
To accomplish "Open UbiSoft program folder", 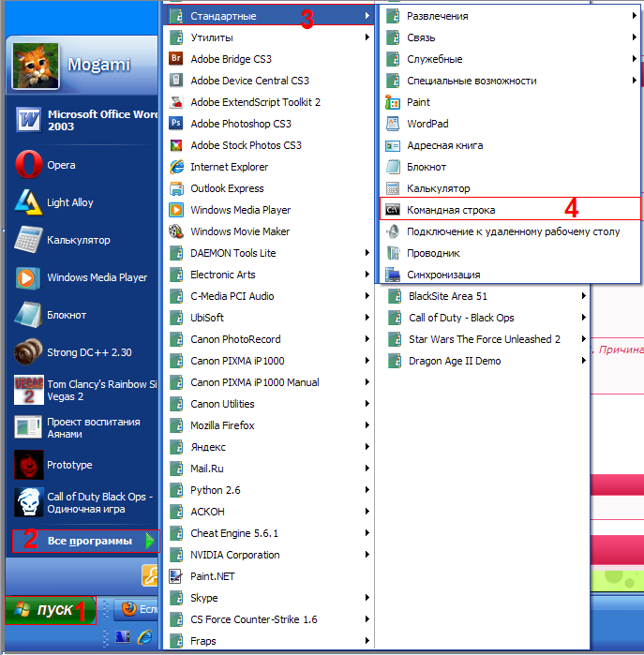I will pos(270,318).
